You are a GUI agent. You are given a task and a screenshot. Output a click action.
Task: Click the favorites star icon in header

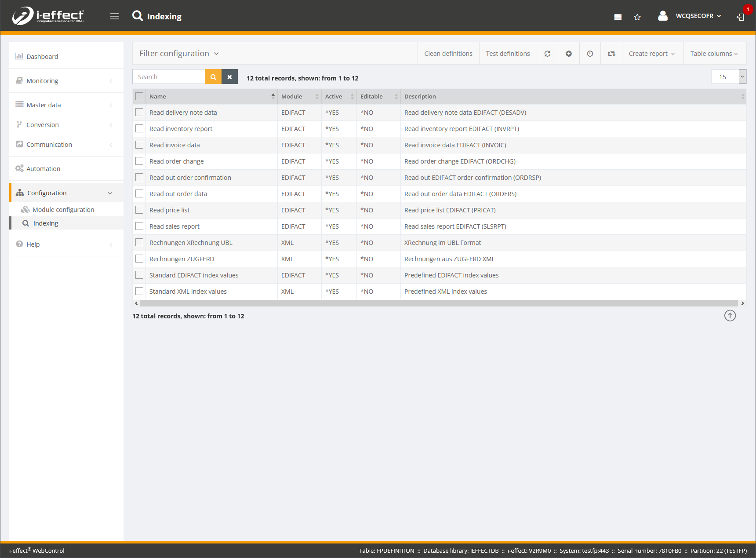(637, 17)
